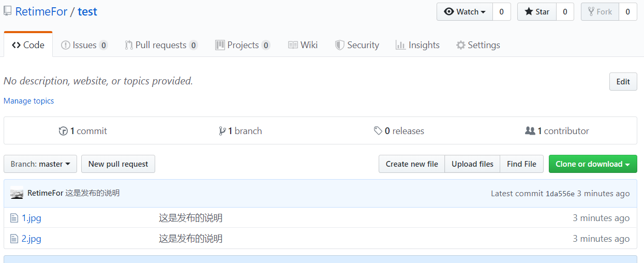This screenshot has width=644, height=263.
Task: Click the contributors people icon
Action: (530, 131)
